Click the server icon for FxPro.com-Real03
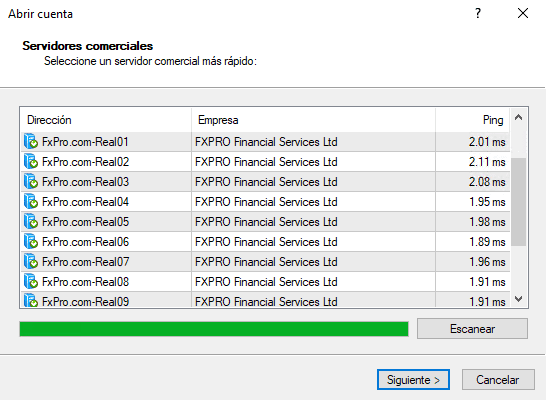 coord(31,181)
